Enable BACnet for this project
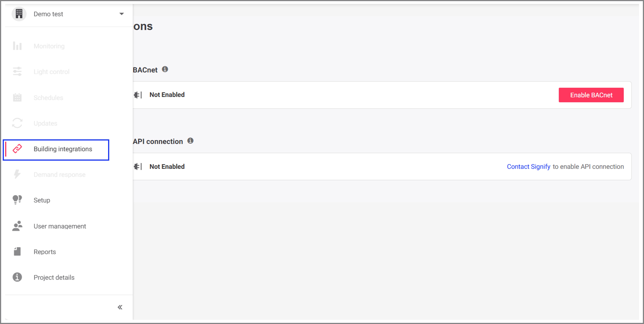Viewport: 644px width, 324px height. [x=591, y=95]
